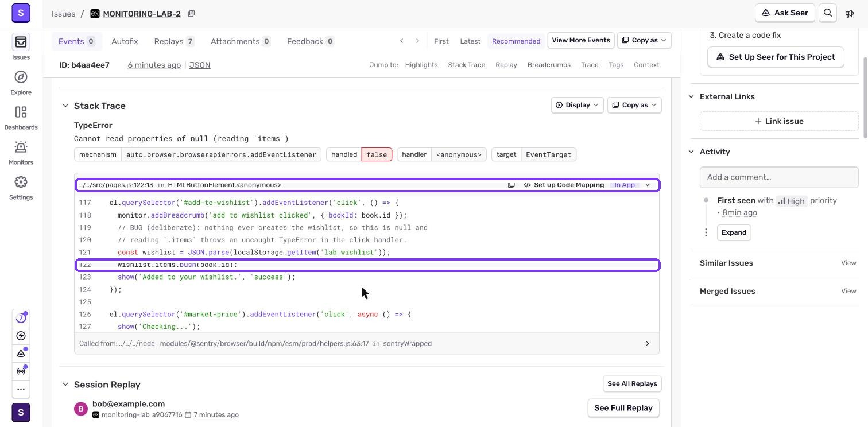Go to previous event arrow
The image size is (868, 427).
tap(401, 41)
